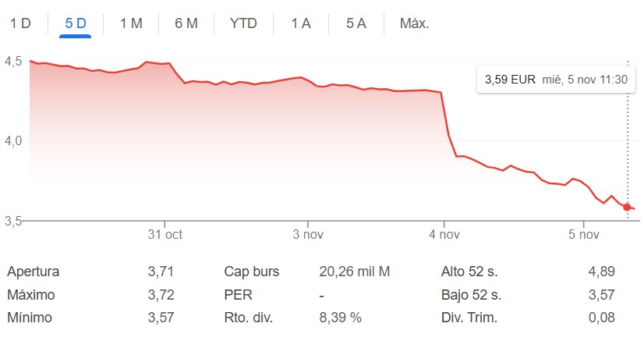Select the YTD range tab
This screenshot has width=644, height=341.
[243, 23]
